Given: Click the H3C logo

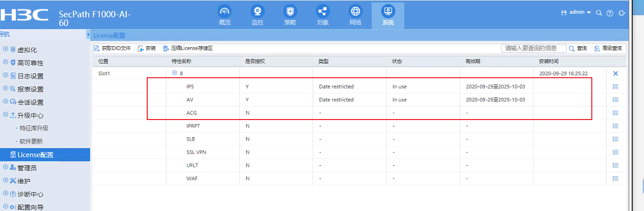Looking at the screenshot, I should pos(24,15).
